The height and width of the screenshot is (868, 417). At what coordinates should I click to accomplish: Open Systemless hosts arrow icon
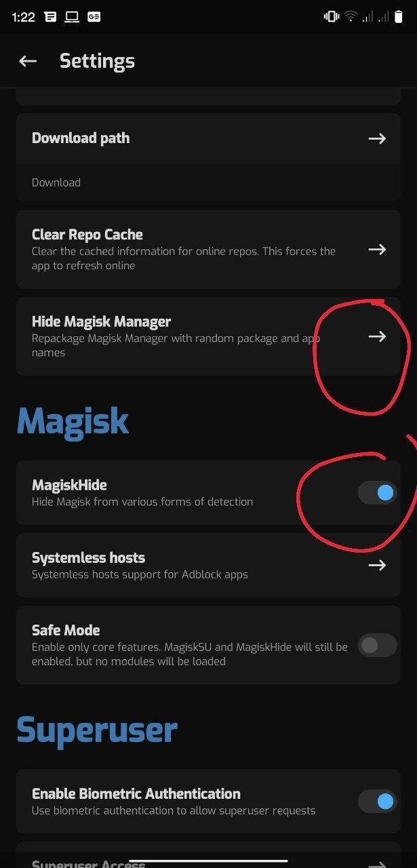tap(377, 565)
